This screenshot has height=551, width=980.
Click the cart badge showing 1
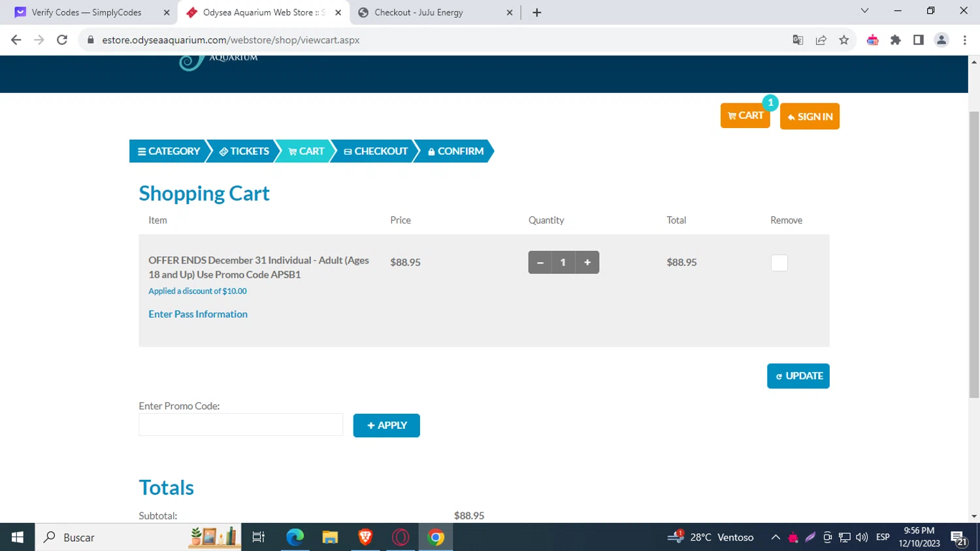pyautogui.click(x=770, y=103)
